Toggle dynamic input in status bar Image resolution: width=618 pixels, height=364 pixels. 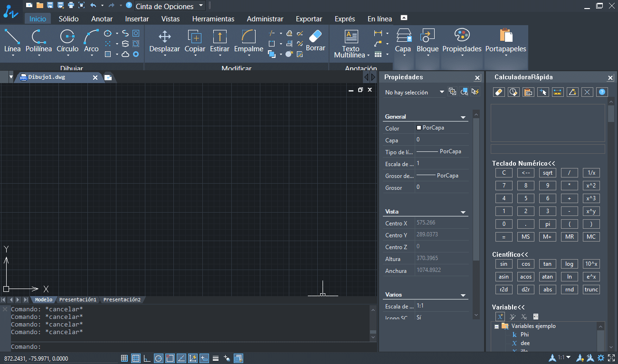tap(204, 358)
